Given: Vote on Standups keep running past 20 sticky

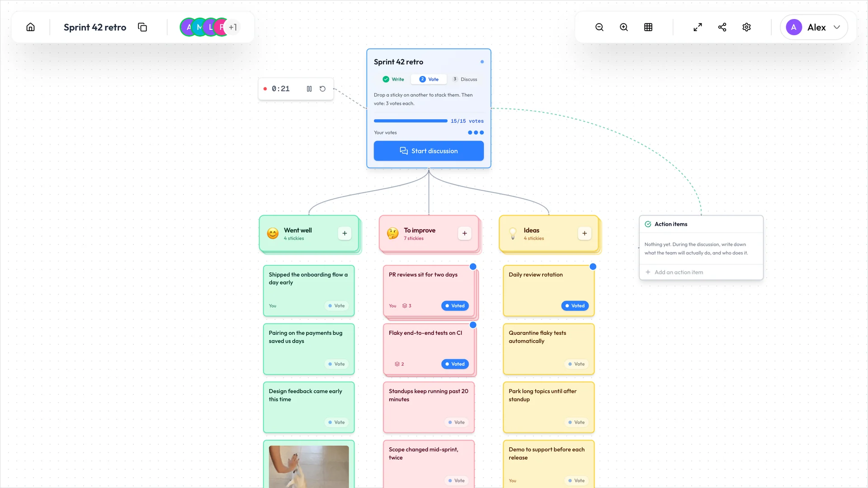Looking at the screenshot, I should (x=456, y=422).
